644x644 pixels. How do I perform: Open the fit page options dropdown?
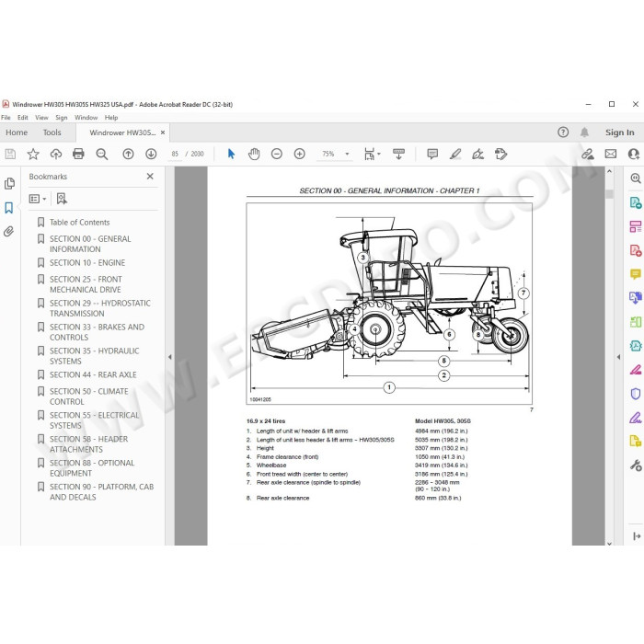(372, 154)
